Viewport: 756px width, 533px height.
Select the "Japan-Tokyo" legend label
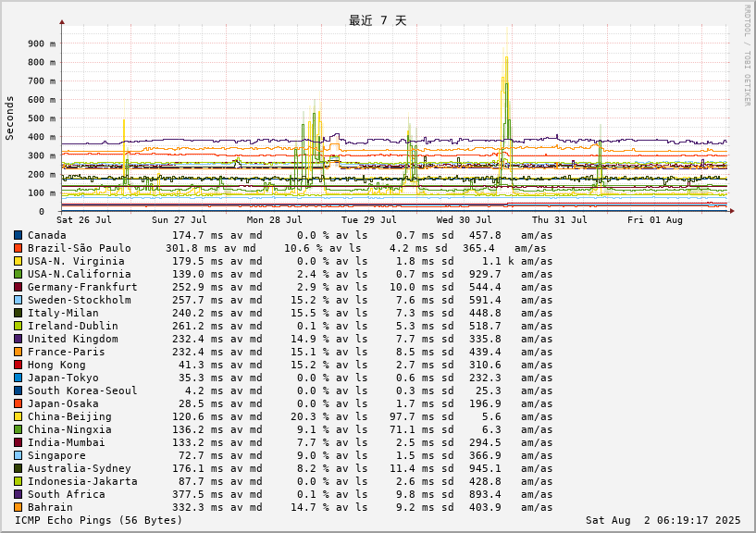(63, 378)
